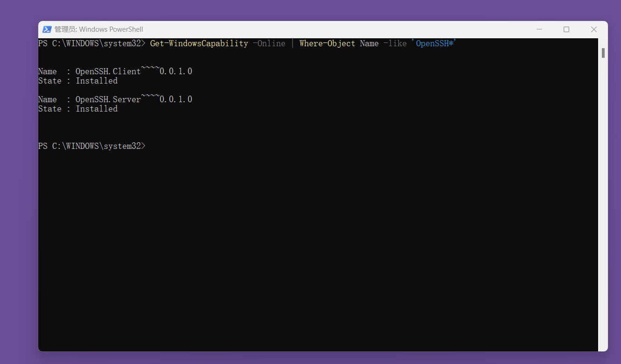The height and width of the screenshot is (364, 621).
Task: Click the PowerShell icon in title bar
Action: [47, 29]
